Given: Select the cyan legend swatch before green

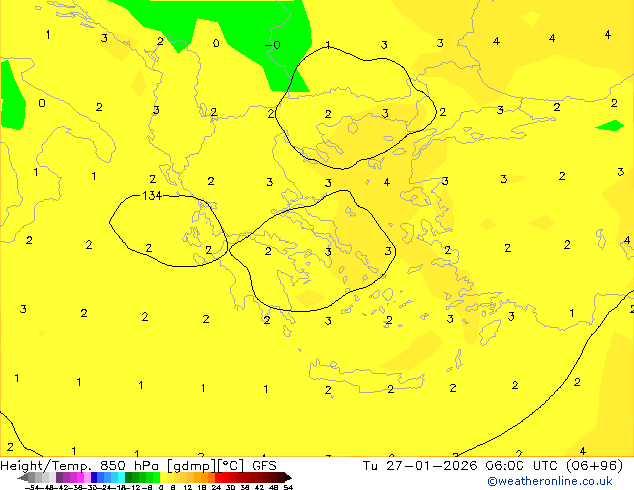Looking at the screenshot, I should tap(122, 477).
